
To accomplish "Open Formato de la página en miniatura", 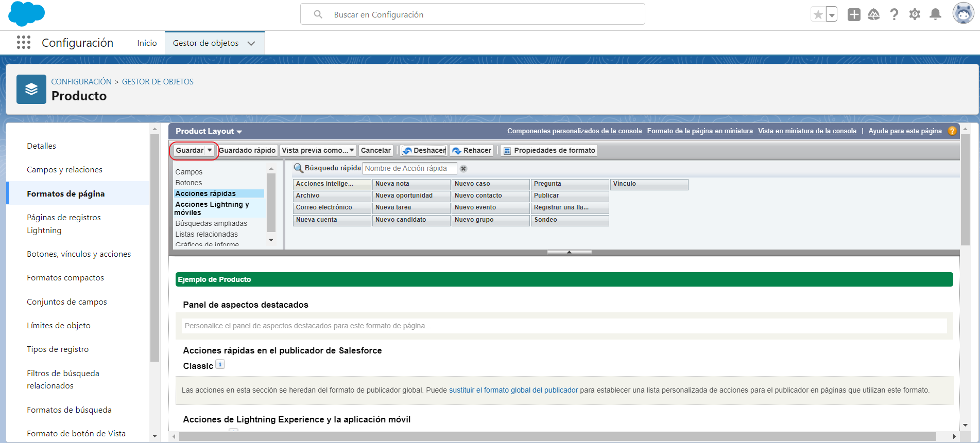I will coord(700,131).
